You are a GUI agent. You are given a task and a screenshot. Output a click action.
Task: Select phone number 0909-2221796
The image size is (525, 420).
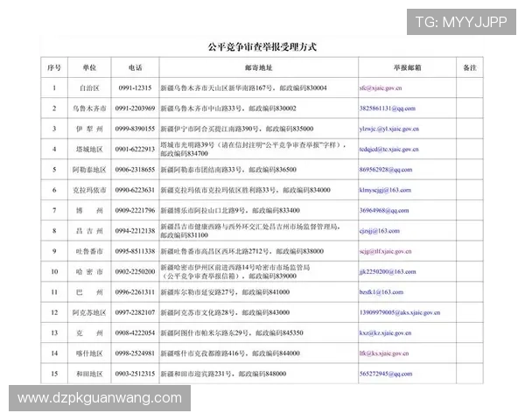pos(136,211)
